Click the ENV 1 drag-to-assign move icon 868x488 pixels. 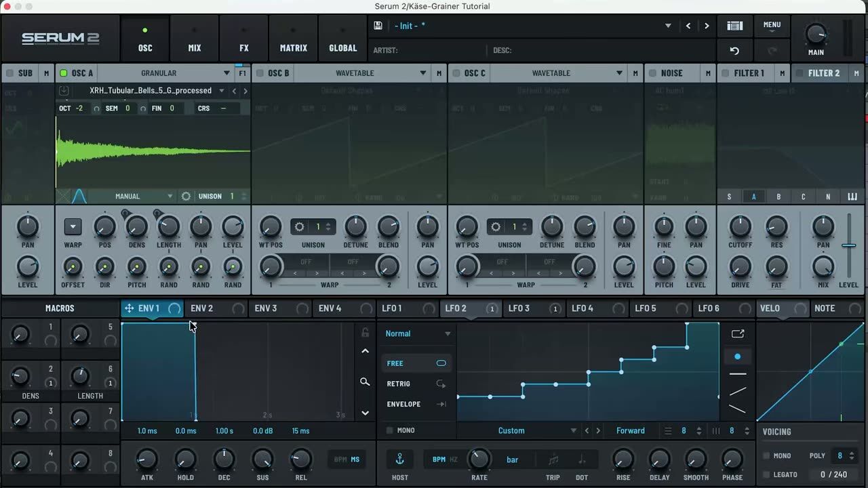(x=129, y=308)
